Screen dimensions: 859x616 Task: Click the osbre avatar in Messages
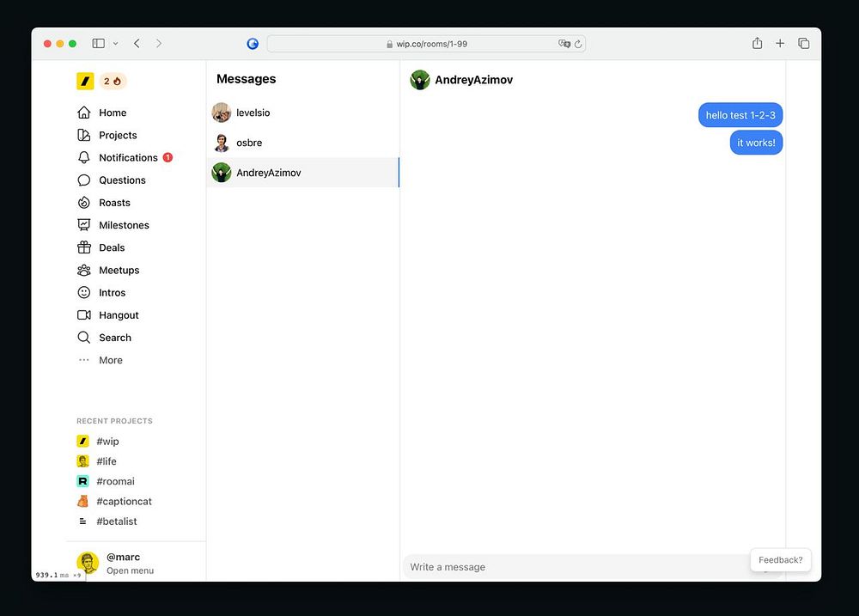click(222, 143)
